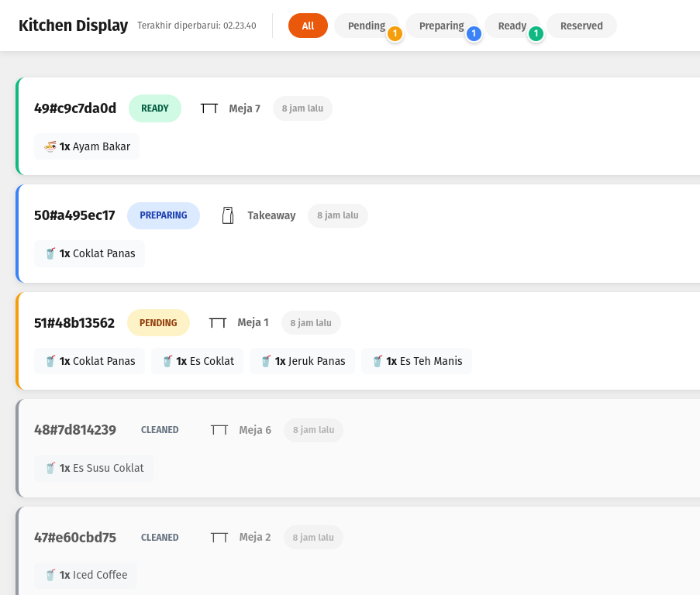Open order 49#c9c7da0d
The image size is (700, 595).
tap(75, 108)
